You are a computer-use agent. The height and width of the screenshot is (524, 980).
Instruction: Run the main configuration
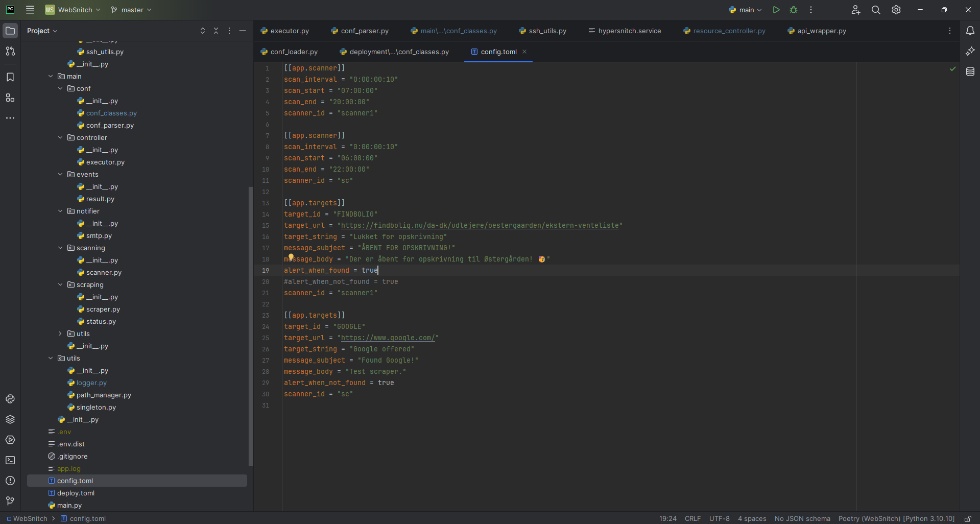click(x=776, y=10)
